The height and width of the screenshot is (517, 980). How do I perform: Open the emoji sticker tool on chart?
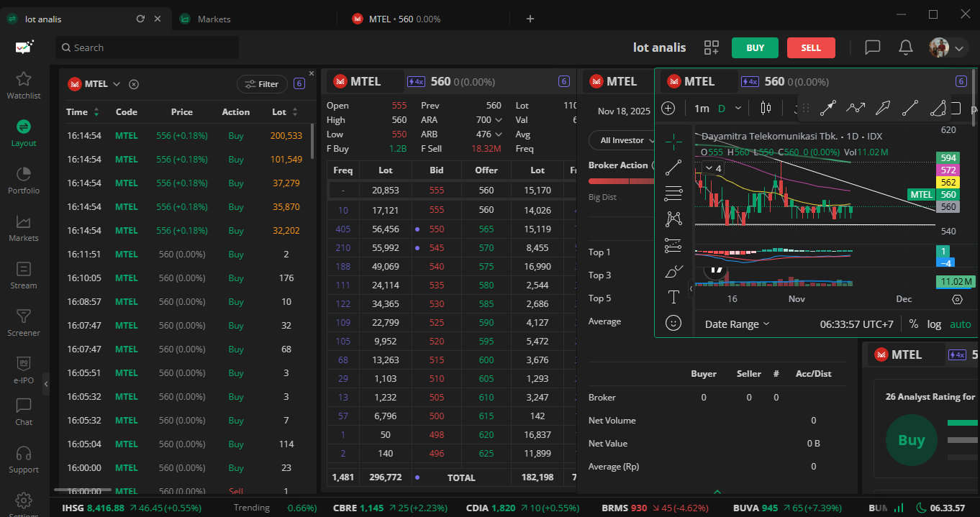pyautogui.click(x=673, y=324)
